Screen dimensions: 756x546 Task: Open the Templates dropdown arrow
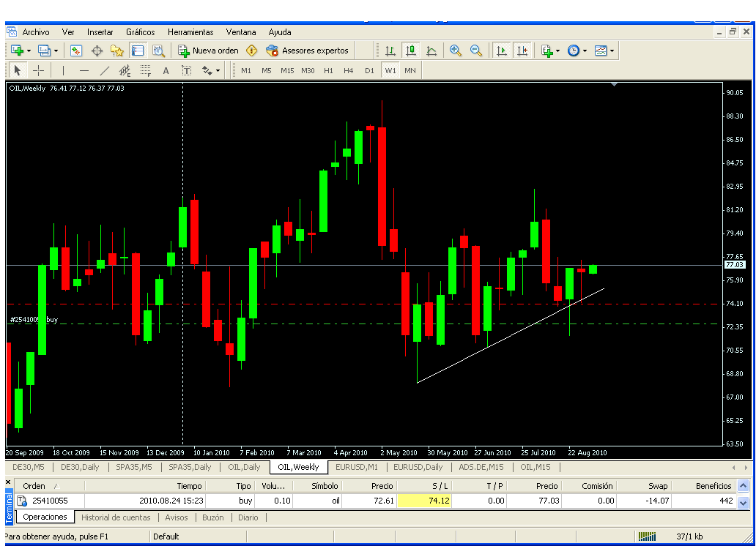612,51
